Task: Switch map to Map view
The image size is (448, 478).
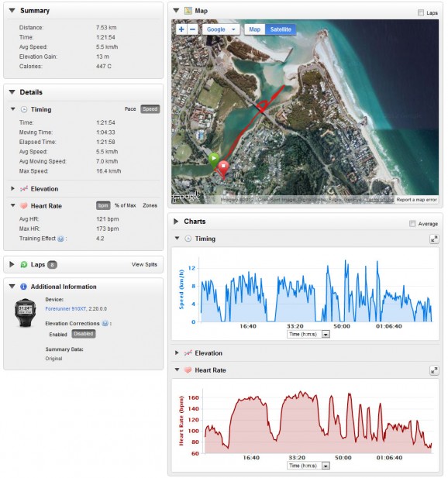Action: coord(255,29)
